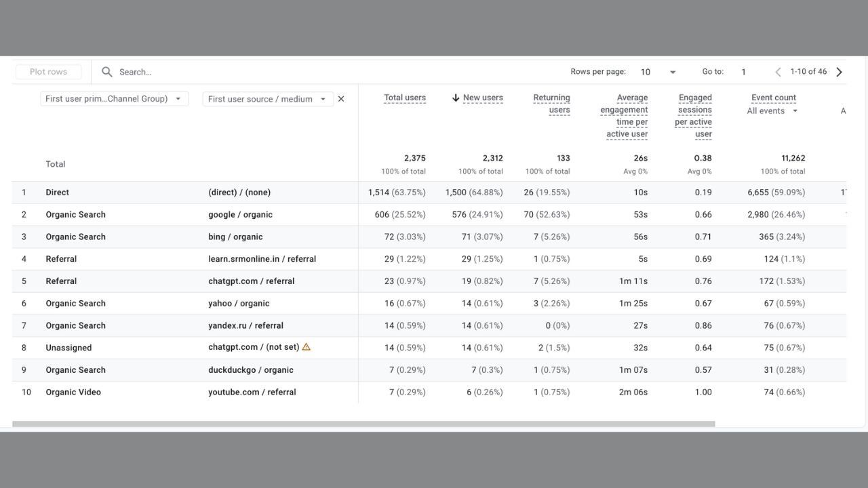Sort by Returning users column header
The width and height of the screenshot is (868, 488).
pos(551,104)
